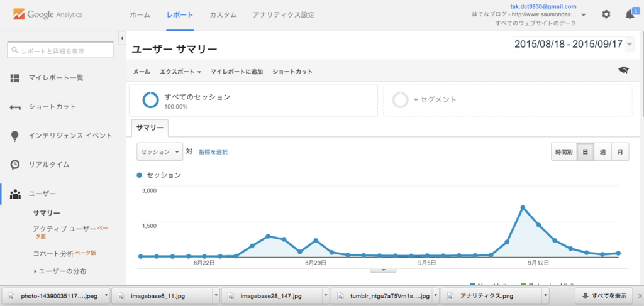Click the セッション legend blue dot
The image size is (644, 306).
point(140,175)
